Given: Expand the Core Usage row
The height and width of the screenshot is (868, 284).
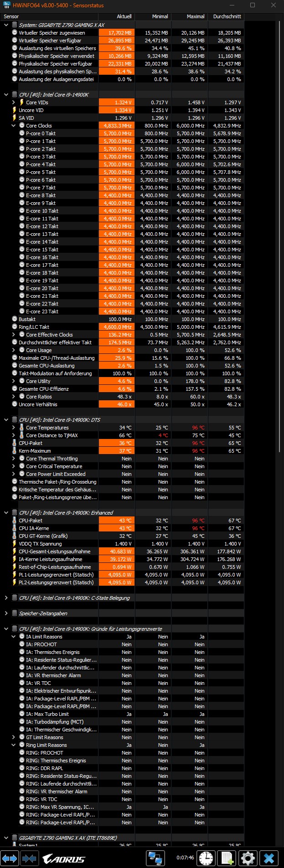Looking at the screenshot, I should coord(13,350).
